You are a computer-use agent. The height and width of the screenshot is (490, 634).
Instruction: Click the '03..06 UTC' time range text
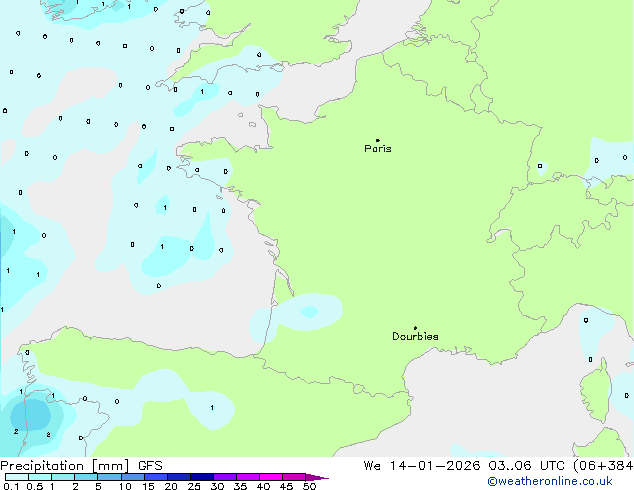click(526, 466)
